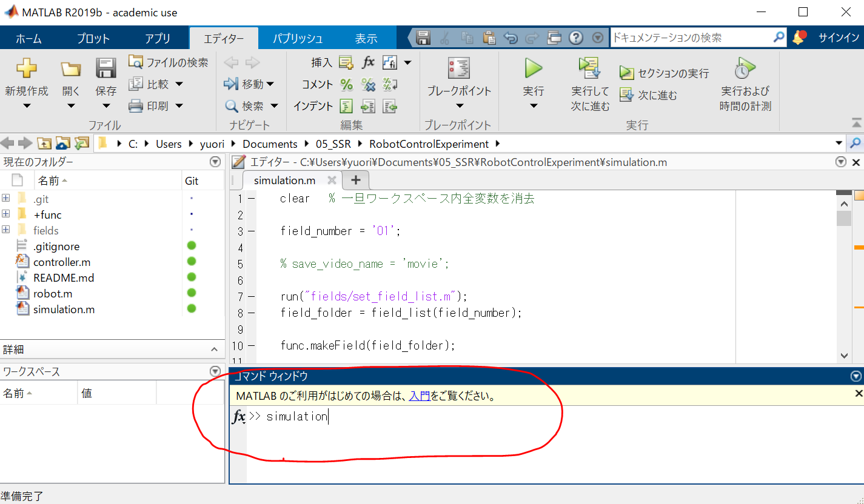Click the yellow plus 新規作成 icon

coord(26,68)
